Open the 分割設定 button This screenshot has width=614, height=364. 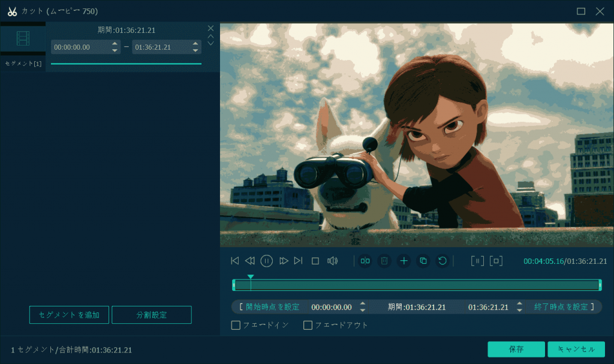152,315
